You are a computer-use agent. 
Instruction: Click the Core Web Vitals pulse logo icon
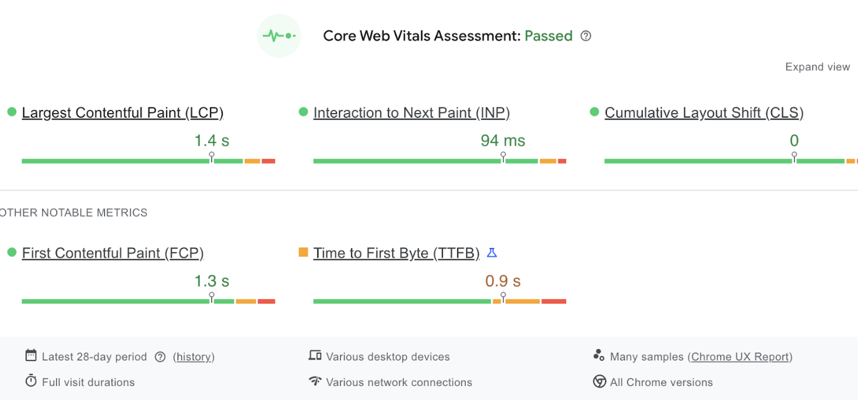[280, 36]
